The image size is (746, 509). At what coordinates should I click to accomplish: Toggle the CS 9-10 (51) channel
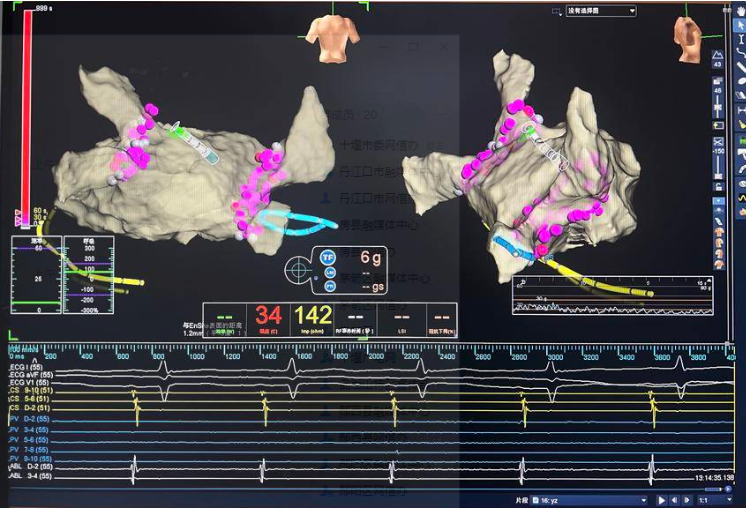(x=28, y=389)
